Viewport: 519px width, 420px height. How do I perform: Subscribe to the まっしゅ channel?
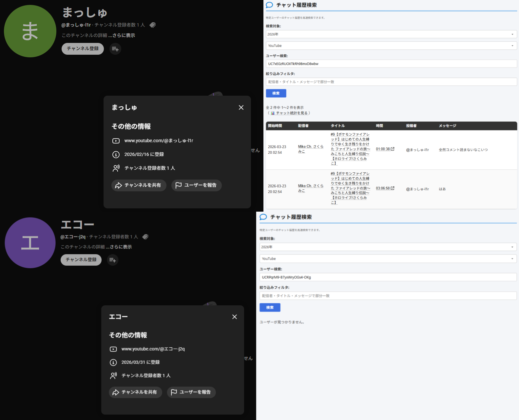(83, 49)
